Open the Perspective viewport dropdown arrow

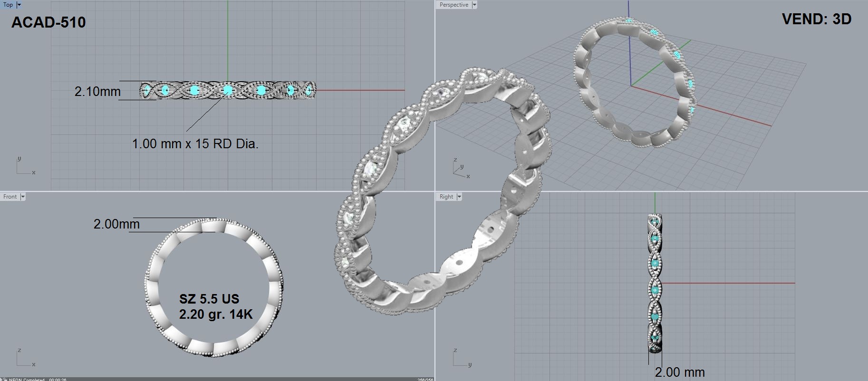tap(474, 5)
